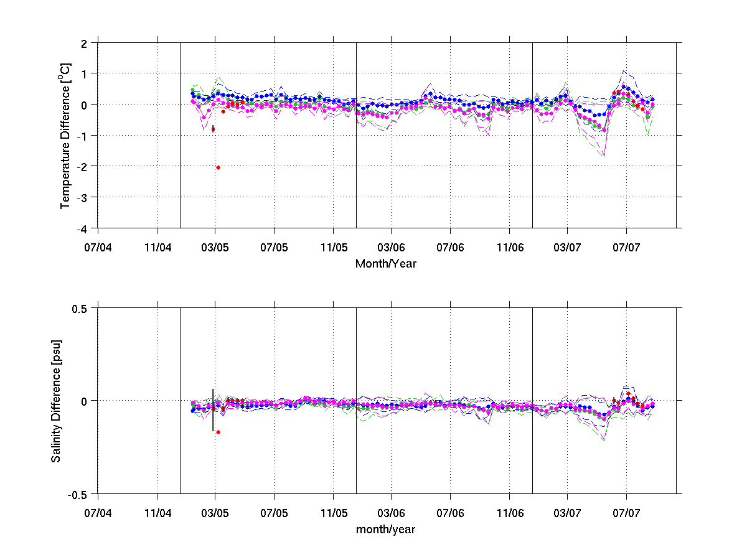This screenshot has width=747, height=560.
Task: Click the "Temperature Difference [°C]" y-axis label
Action: pos(65,134)
